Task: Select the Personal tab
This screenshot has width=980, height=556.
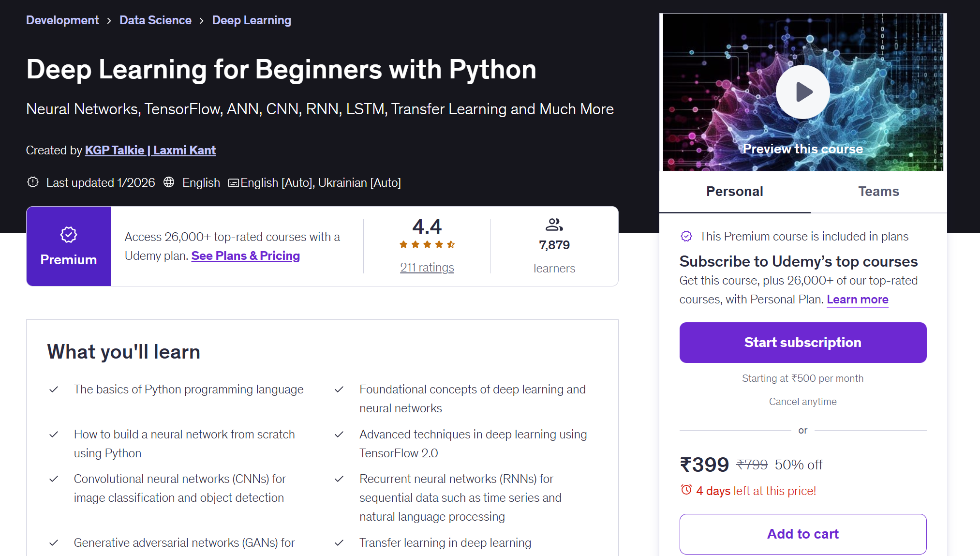Action: tap(734, 191)
